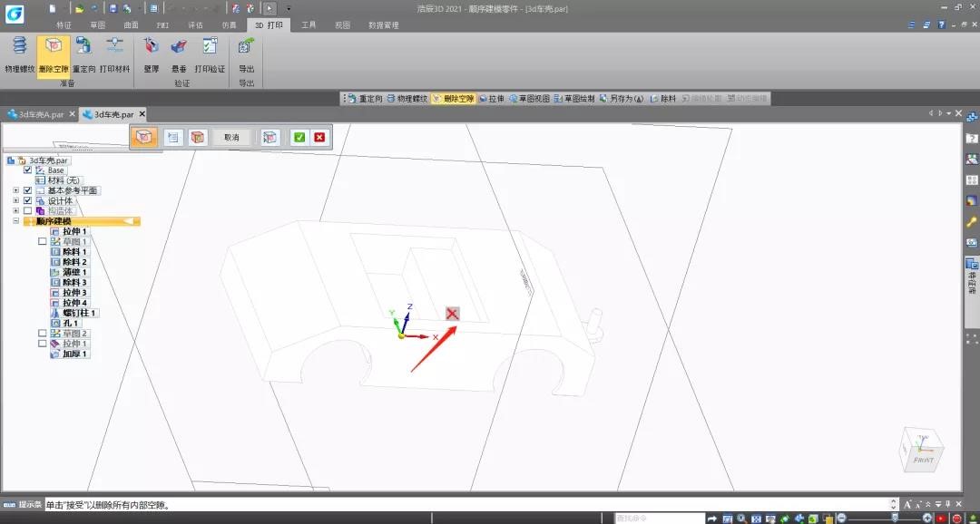Screen dimensions: 980x524
Task: Open Print Validation (打印验证) tool
Action: coord(210,47)
